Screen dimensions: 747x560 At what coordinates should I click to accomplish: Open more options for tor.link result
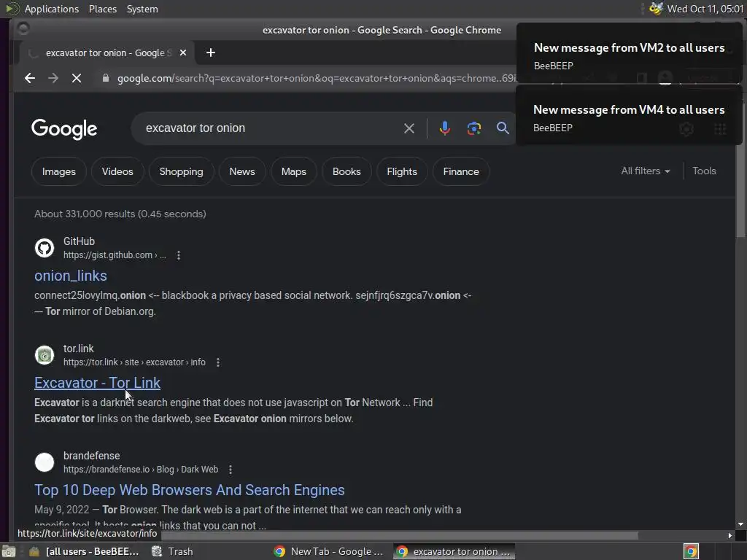(218, 362)
